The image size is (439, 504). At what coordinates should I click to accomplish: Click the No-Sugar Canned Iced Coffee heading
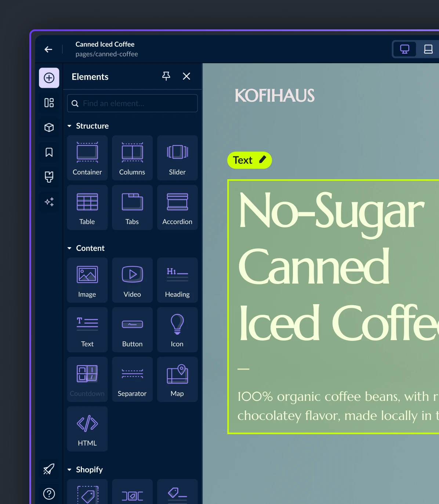pyautogui.click(x=338, y=267)
